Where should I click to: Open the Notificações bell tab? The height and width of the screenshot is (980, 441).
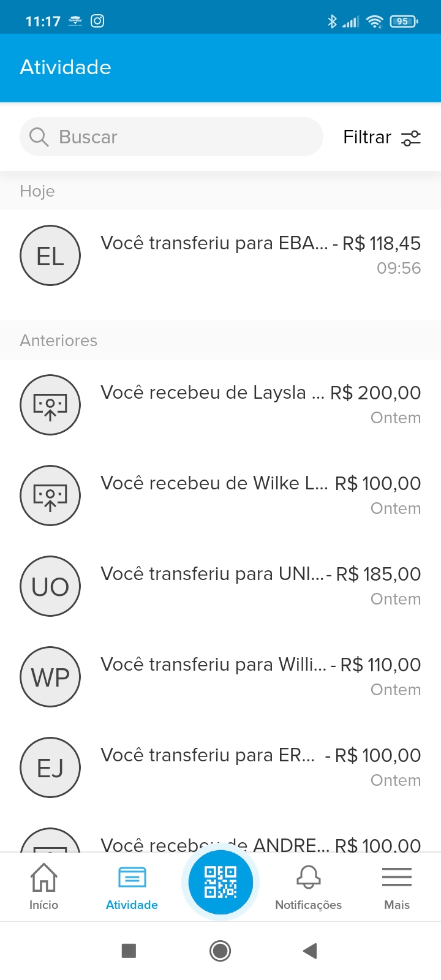[308, 886]
